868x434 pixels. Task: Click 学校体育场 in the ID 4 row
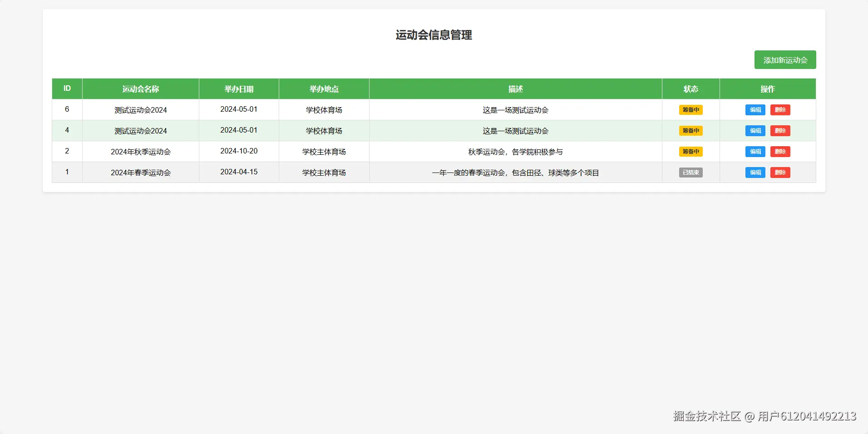(324, 131)
